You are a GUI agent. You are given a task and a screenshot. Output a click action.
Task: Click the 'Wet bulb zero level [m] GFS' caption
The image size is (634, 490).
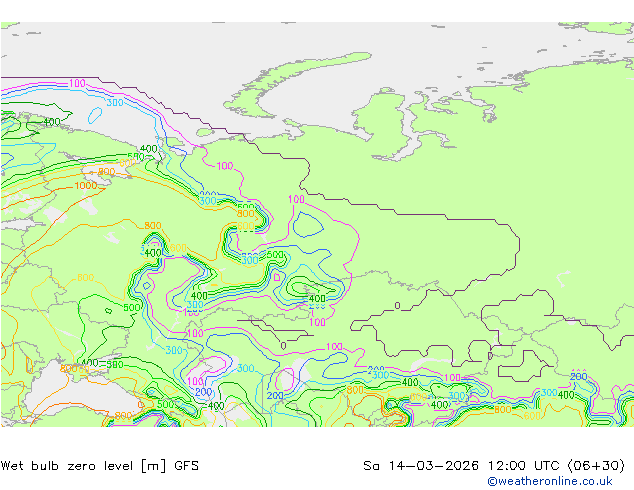(99, 466)
